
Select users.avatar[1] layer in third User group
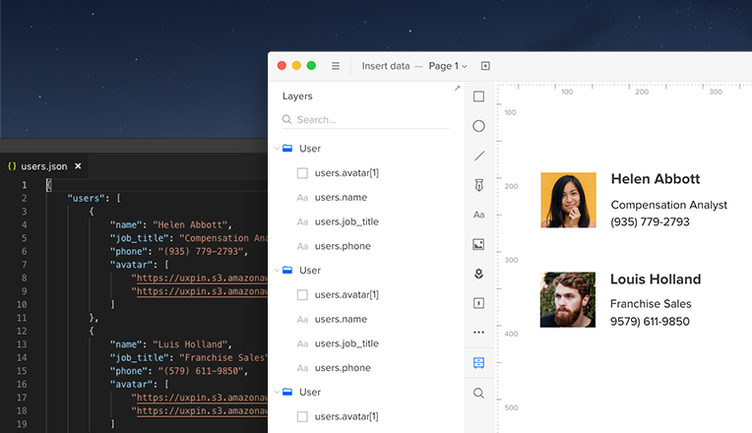pyautogui.click(x=346, y=417)
